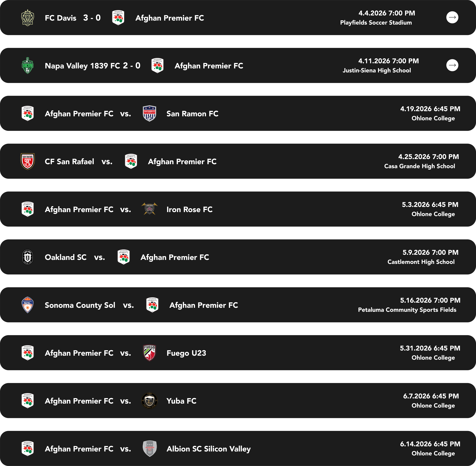
Task: Click the 3 - 0 score for FC Davis match
Action: (x=92, y=18)
